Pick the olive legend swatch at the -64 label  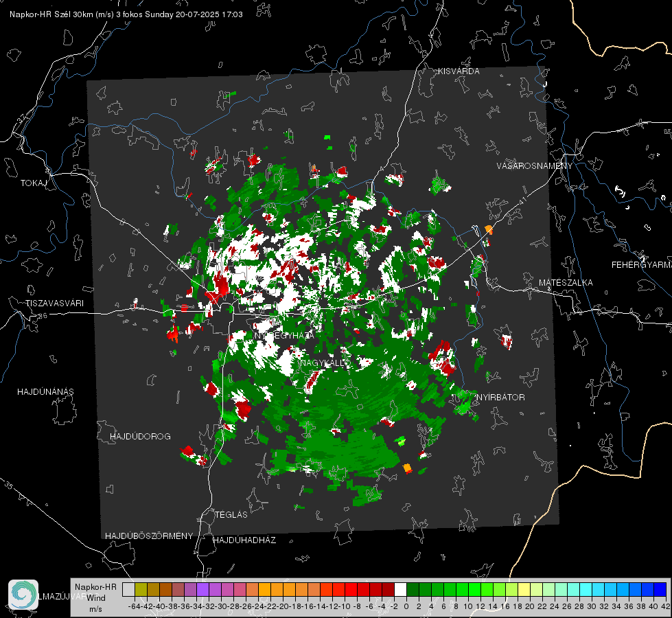141,590
